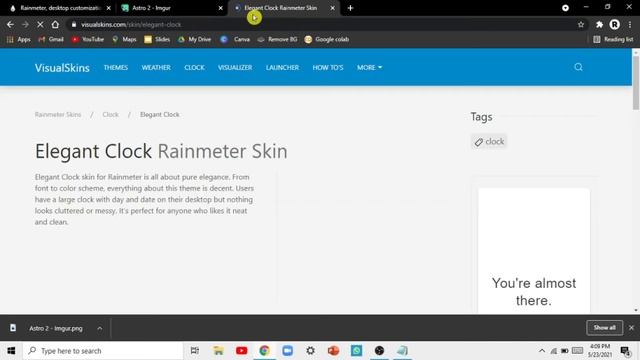Click the VisualSkins logo
This screenshot has height=360, width=640.
click(x=62, y=68)
